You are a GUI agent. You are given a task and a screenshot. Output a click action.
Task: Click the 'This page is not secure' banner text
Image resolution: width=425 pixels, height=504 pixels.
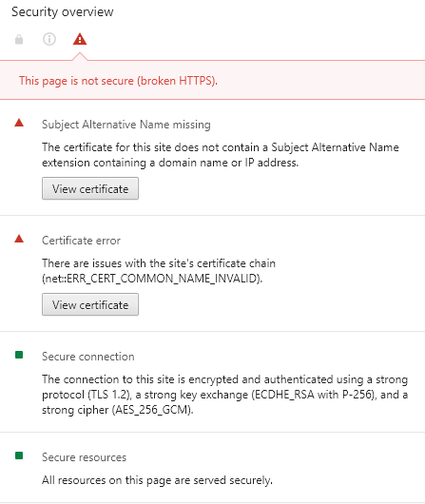coord(118,81)
